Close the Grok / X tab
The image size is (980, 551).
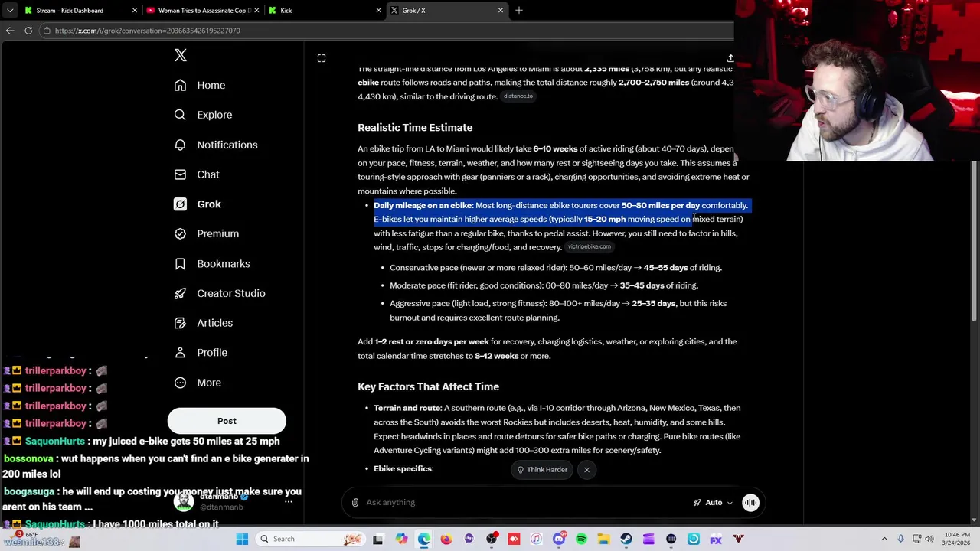[x=501, y=11]
